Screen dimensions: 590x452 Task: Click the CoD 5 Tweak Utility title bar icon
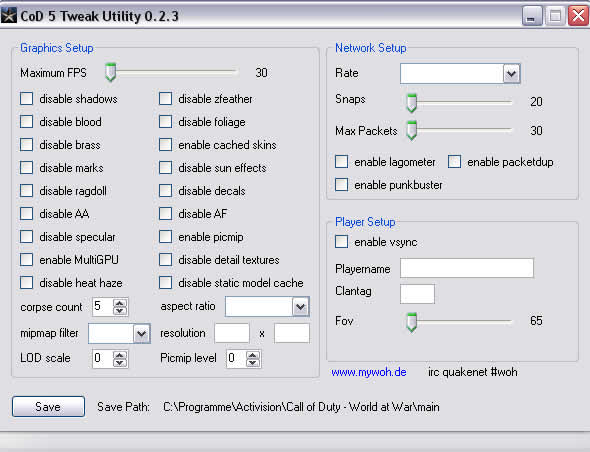click(9, 16)
